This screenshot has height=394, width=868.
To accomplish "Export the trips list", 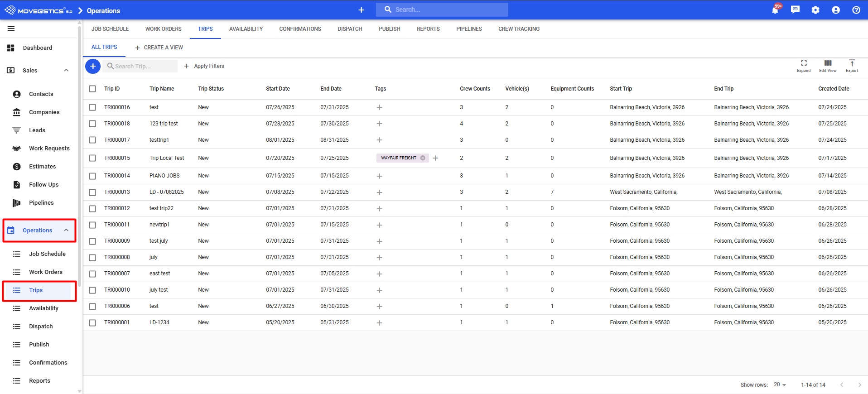I will 852,66.
